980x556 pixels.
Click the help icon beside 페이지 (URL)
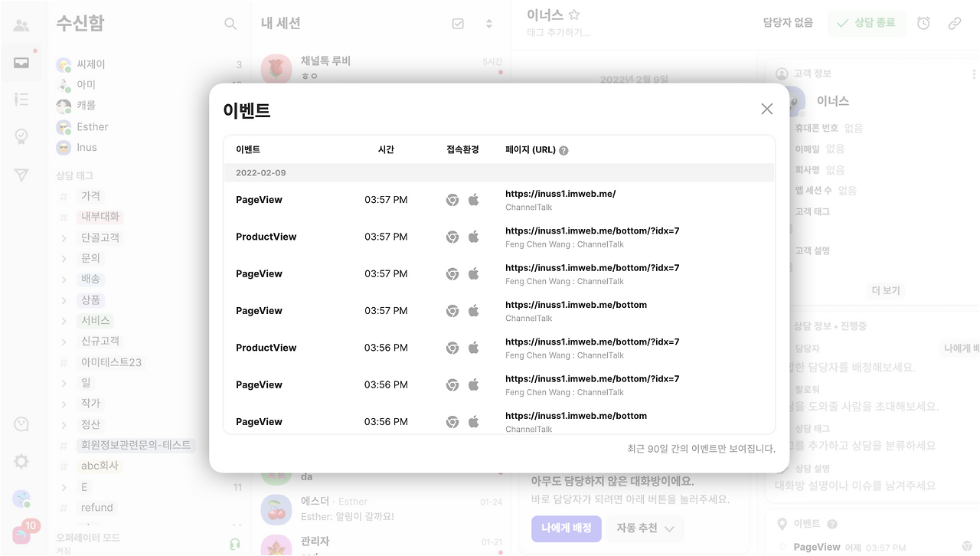tap(563, 151)
